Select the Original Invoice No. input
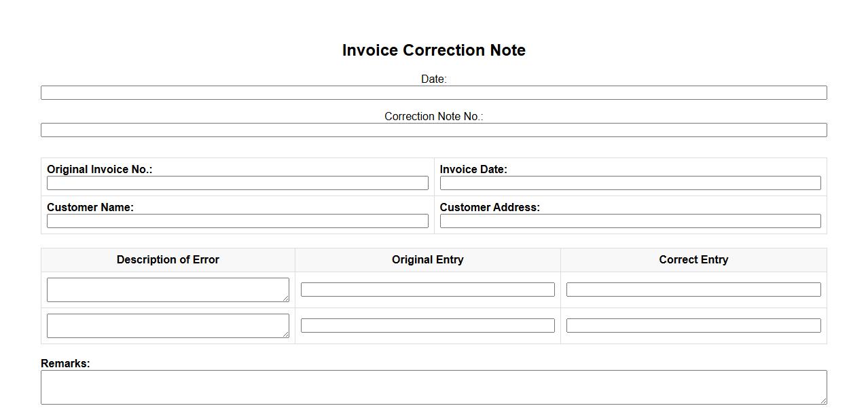 237,183
